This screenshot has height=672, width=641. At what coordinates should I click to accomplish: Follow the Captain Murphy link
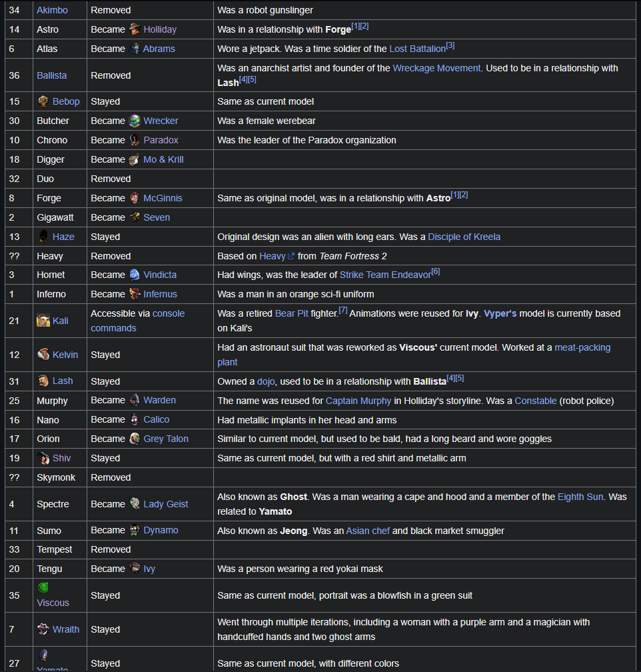coord(358,401)
